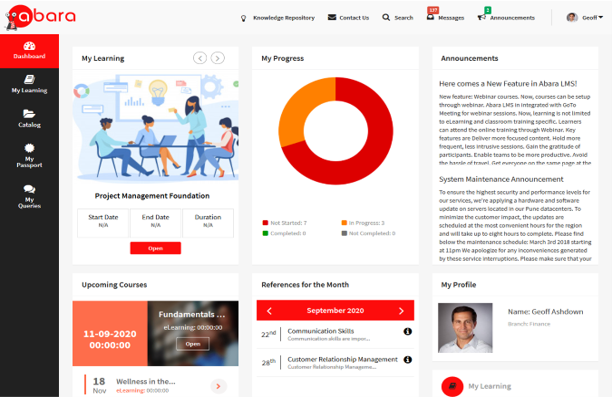The height and width of the screenshot is (397, 612).
Task: Select the Name: Geoff Ashdown text
Action: [x=545, y=312]
